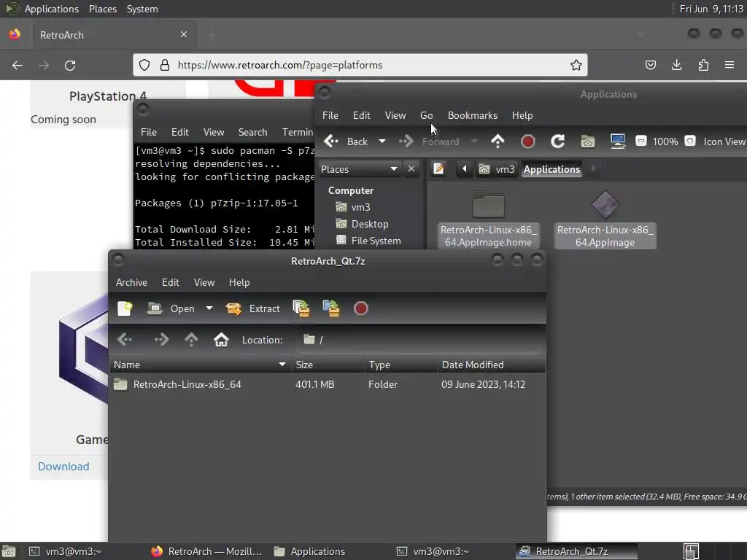Open the Bookmarks menu in file manager
Image resolution: width=747 pixels, height=560 pixels.
coord(473,115)
